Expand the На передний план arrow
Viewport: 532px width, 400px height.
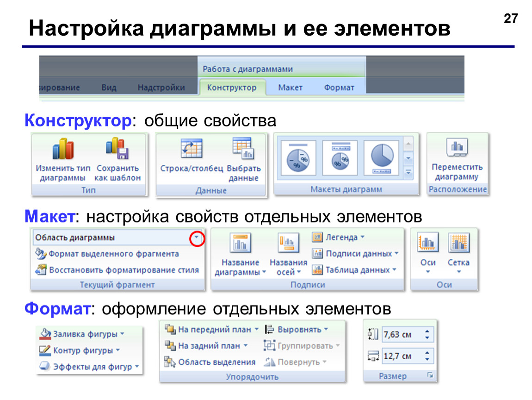[x=256, y=329]
